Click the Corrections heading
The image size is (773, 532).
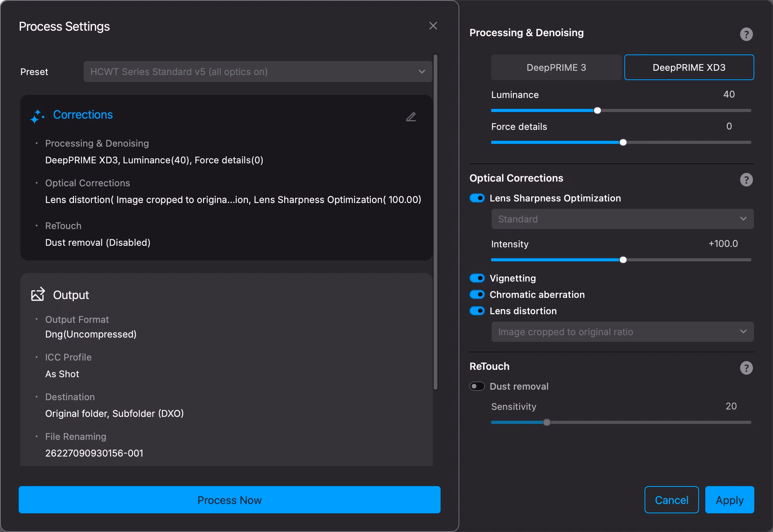83,115
